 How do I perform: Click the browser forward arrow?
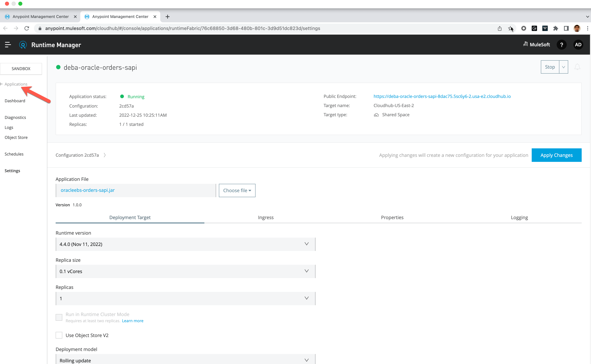16,28
